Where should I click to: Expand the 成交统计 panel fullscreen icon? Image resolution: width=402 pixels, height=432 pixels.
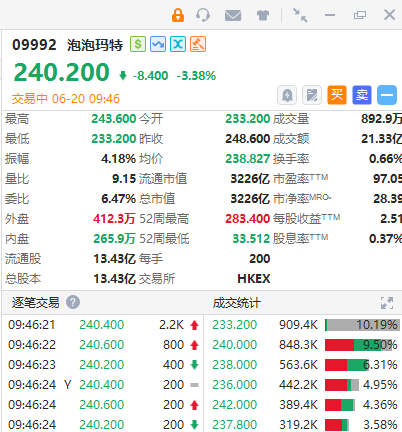click(387, 303)
